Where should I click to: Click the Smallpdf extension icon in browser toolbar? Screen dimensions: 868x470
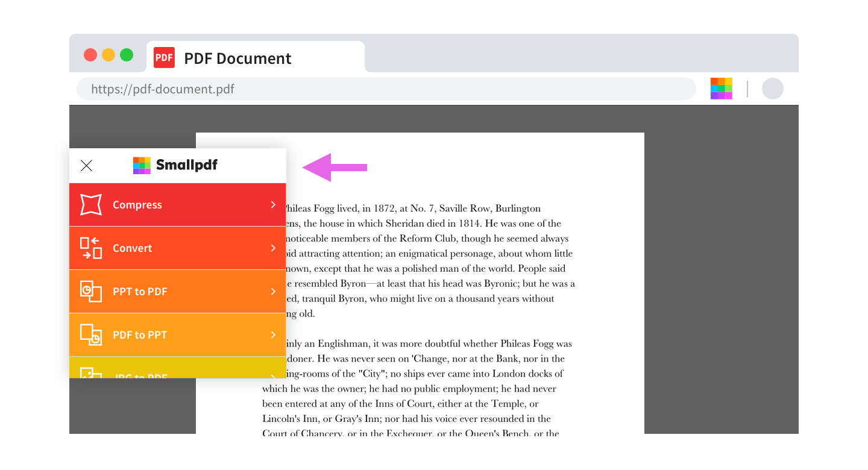click(721, 89)
